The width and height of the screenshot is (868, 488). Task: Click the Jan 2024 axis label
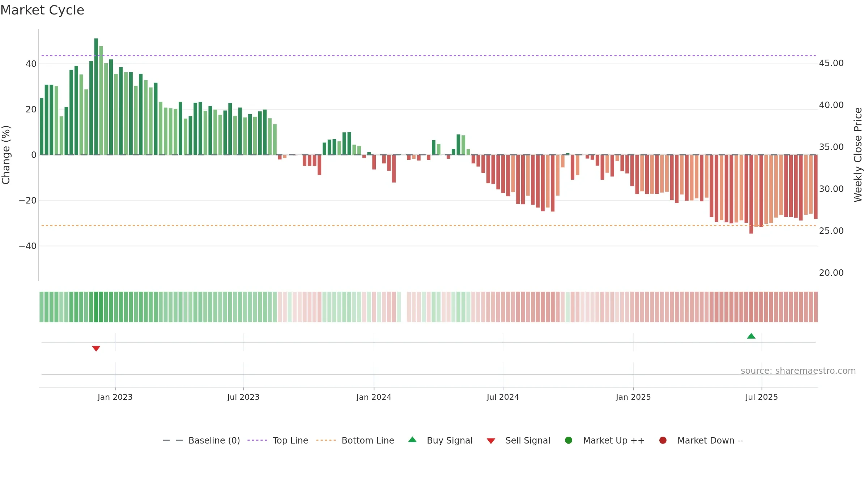pyautogui.click(x=374, y=397)
